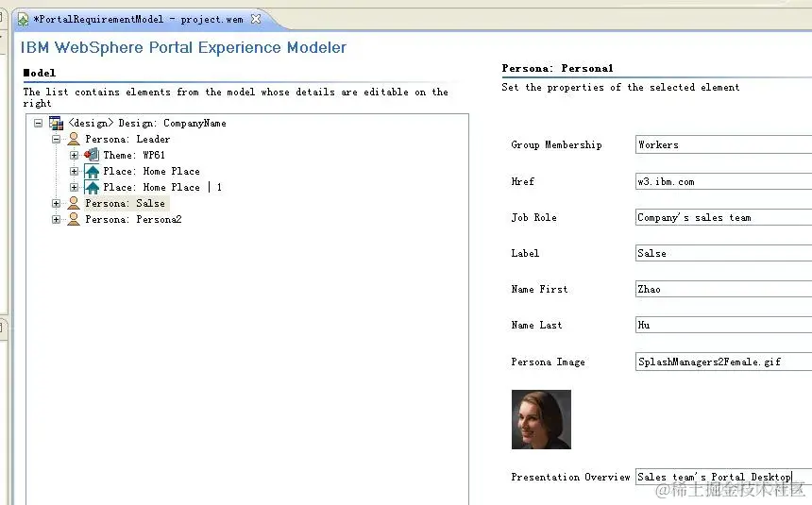Select the Persona: Leader tree row

point(127,140)
